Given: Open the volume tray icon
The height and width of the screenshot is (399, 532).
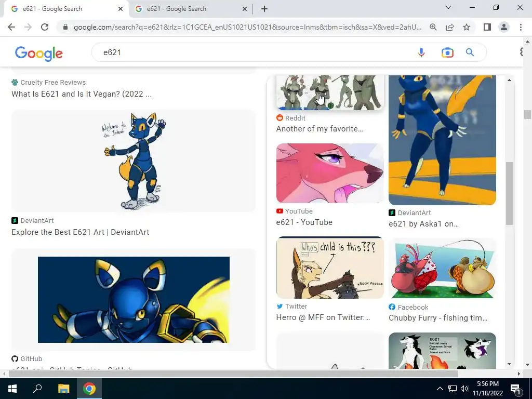Looking at the screenshot, I should pos(464,389).
